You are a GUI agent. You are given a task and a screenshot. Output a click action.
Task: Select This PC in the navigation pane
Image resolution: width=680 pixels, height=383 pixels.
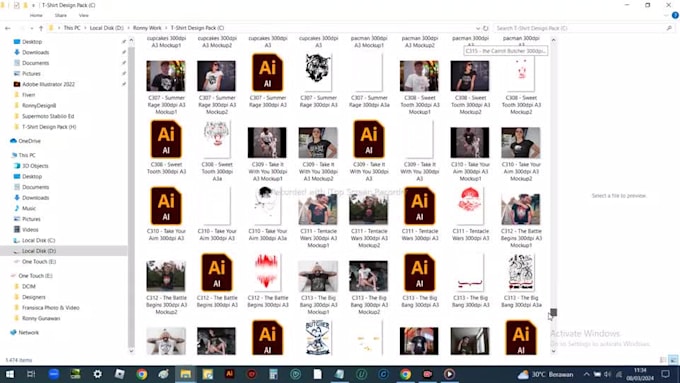coord(27,155)
